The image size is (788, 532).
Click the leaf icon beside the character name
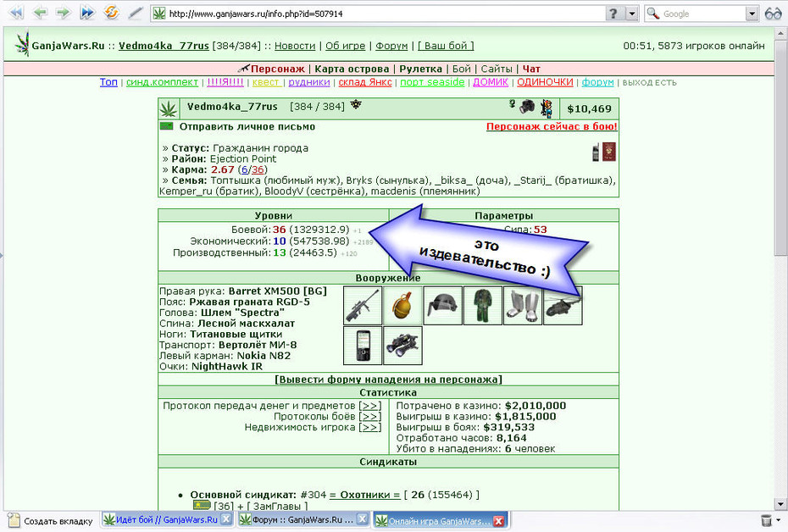click(169, 109)
